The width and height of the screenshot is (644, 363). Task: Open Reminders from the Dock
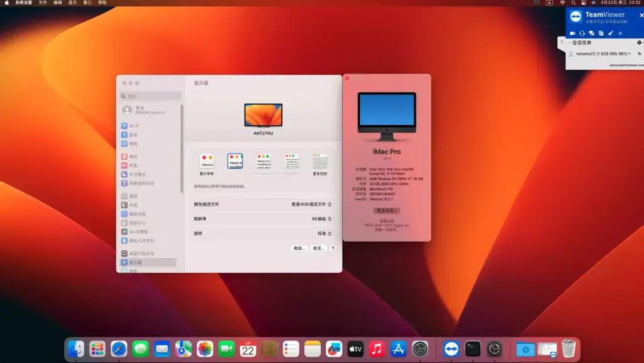click(x=291, y=349)
